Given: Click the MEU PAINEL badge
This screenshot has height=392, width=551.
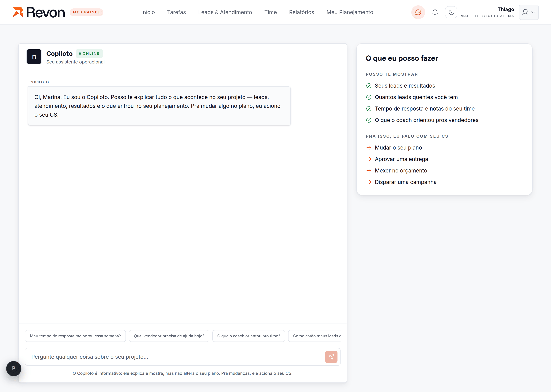Looking at the screenshot, I should click(x=86, y=12).
